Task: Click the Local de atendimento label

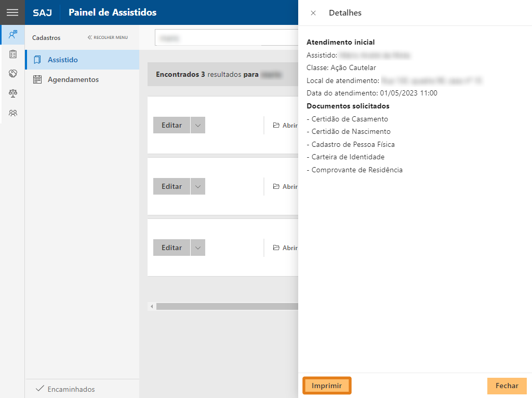Action: coord(343,80)
